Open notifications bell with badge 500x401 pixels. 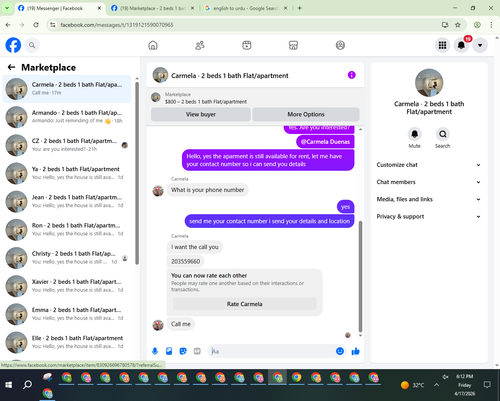pyautogui.click(x=461, y=45)
